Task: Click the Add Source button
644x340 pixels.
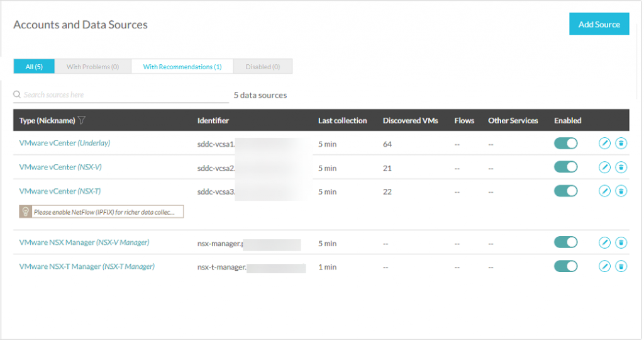Action: pos(599,25)
